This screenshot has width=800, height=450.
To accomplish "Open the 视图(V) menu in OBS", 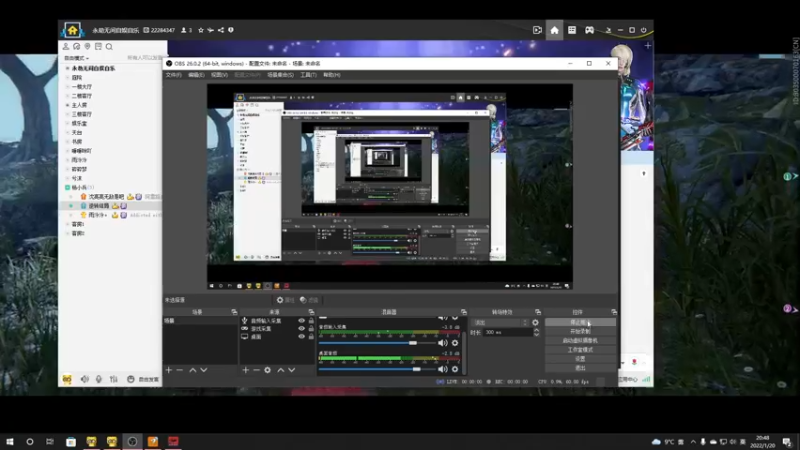I will pos(219,75).
